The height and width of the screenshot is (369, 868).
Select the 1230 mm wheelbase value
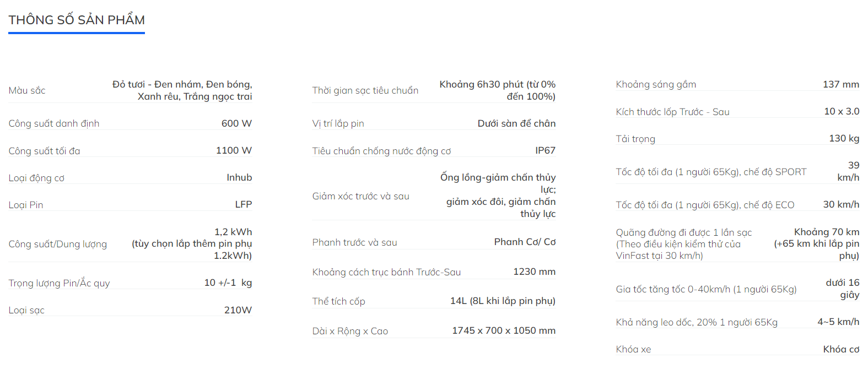[x=534, y=272]
